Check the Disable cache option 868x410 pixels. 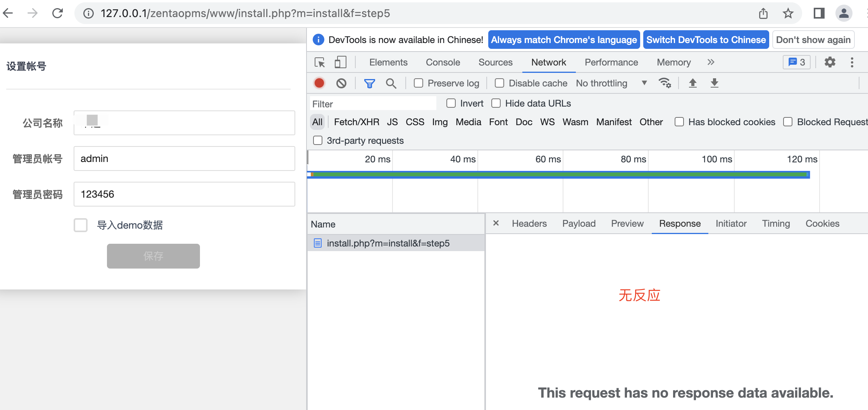tap(499, 83)
